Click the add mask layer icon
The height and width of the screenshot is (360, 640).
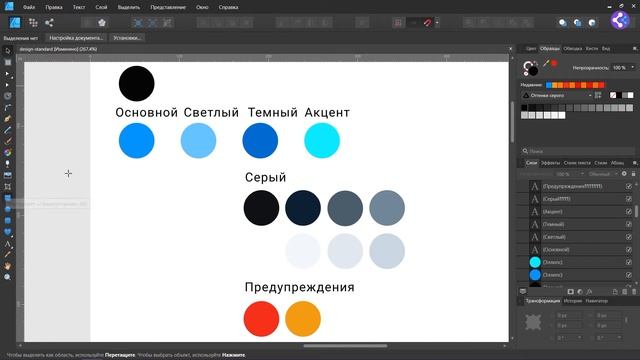click(571, 291)
